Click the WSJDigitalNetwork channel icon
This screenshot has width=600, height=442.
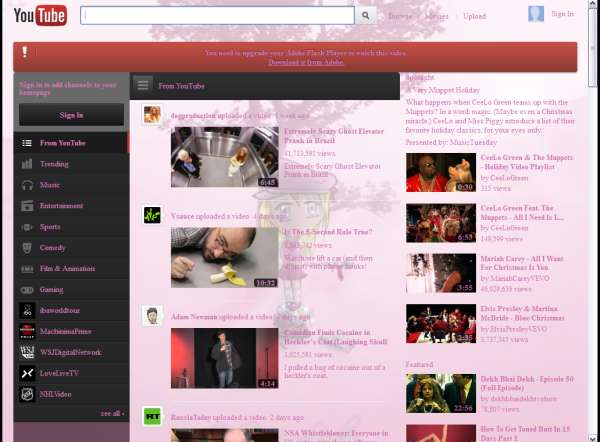pyautogui.click(x=27, y=352)
